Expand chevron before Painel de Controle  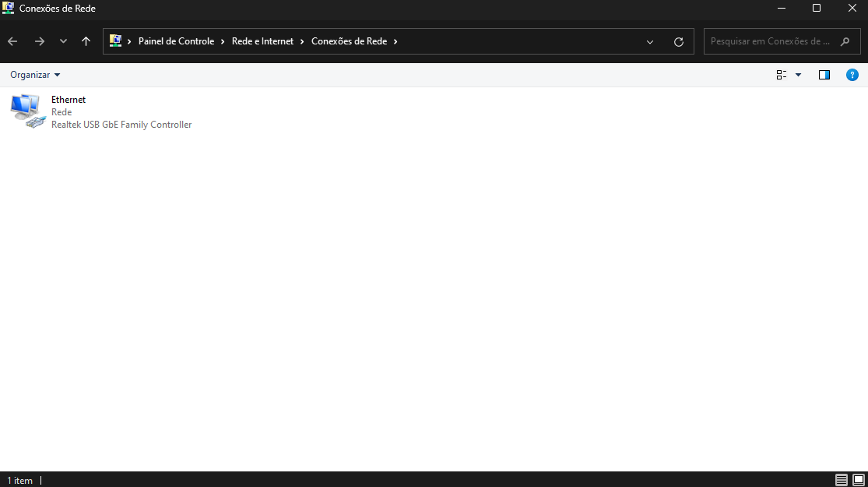pos(129,41)
